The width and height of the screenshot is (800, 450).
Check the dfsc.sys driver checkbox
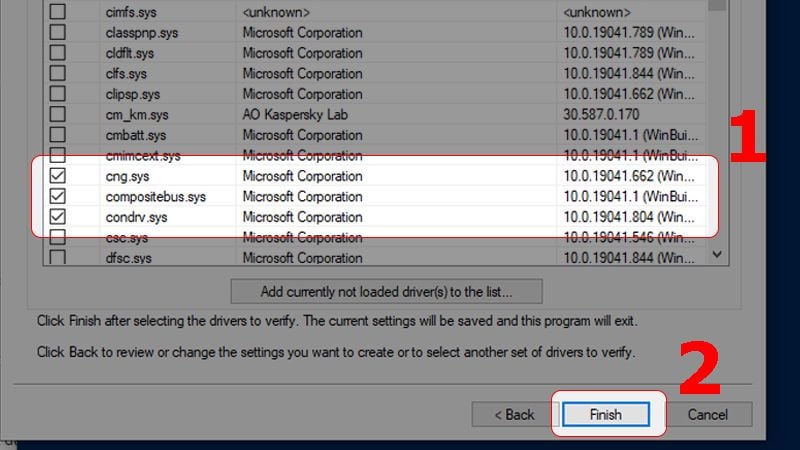click(x=57, y=258)
